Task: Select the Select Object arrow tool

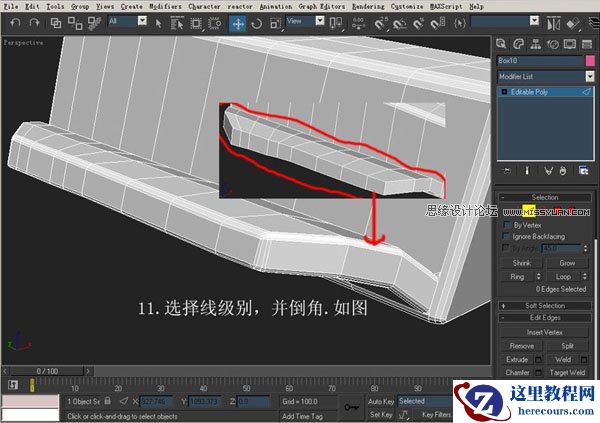Action: coord(158,23)
